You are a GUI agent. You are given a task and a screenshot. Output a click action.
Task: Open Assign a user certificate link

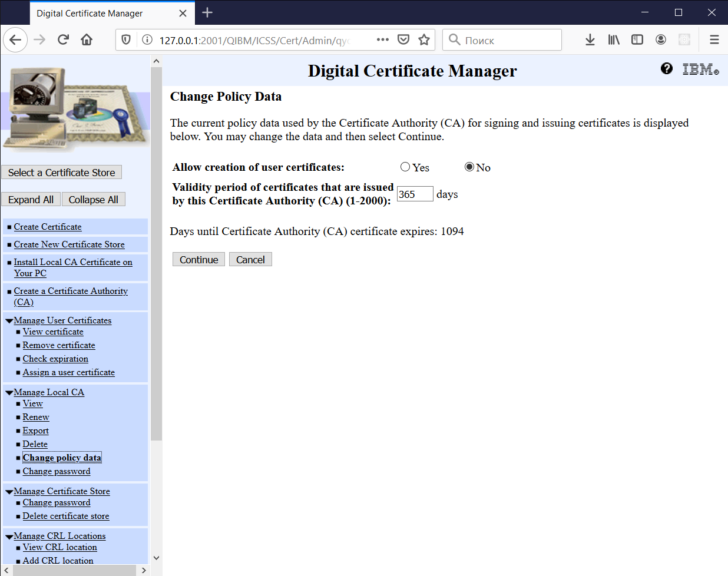click(x=69, y=372)
